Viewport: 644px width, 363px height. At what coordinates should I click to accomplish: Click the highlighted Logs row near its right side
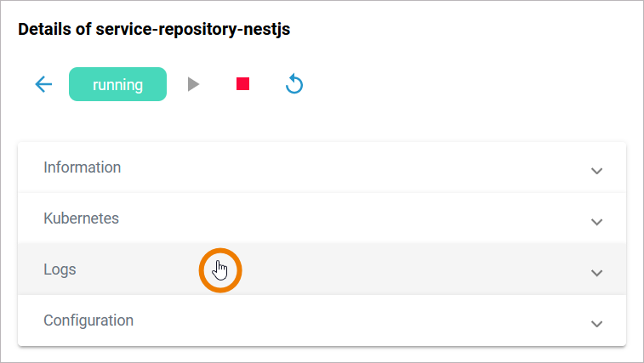pos(510,269)
